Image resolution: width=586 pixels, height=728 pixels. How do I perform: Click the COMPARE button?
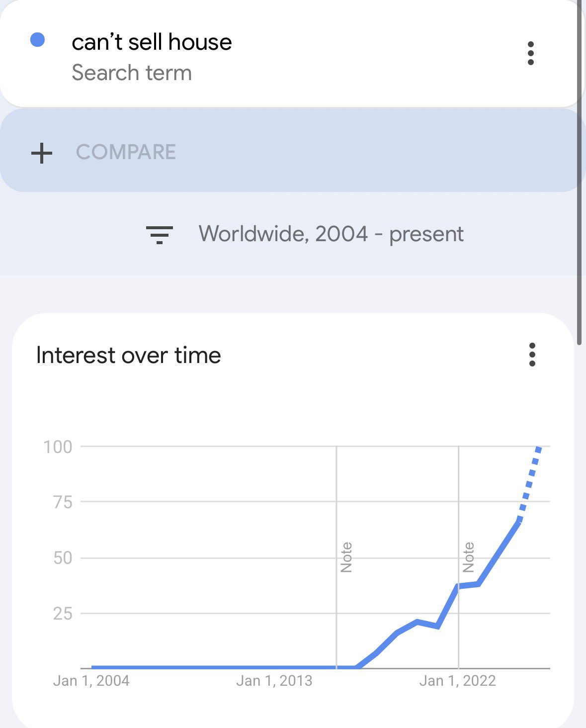(127, 152)
